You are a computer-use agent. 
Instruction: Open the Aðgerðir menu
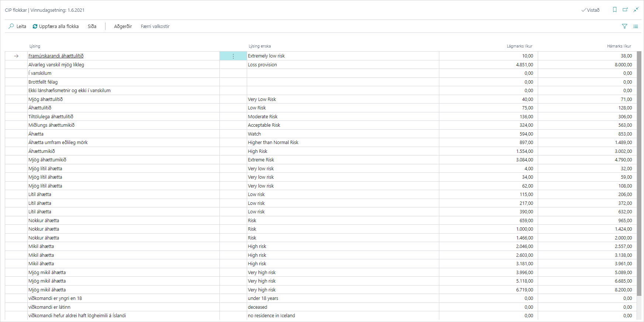tap(123, 26)
